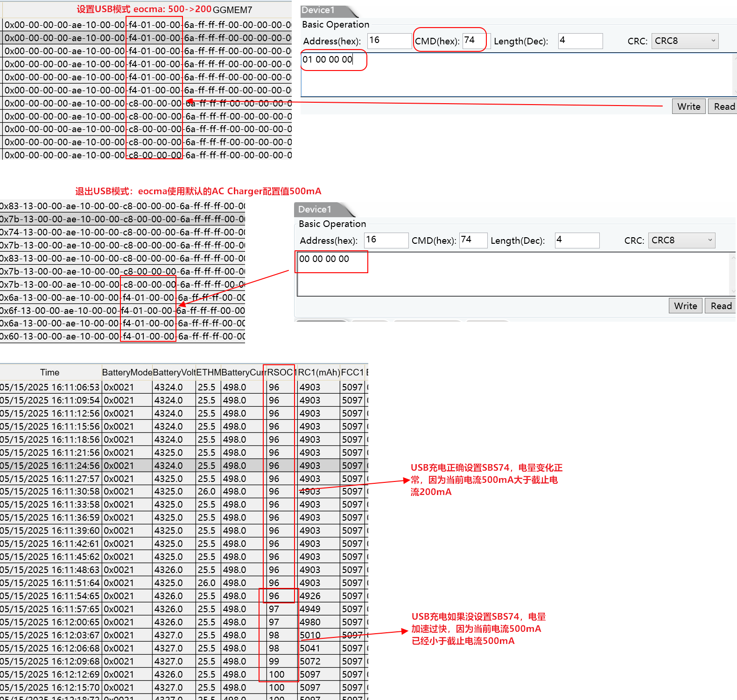Click RSOC1 cell with value 99

[281, 661]
